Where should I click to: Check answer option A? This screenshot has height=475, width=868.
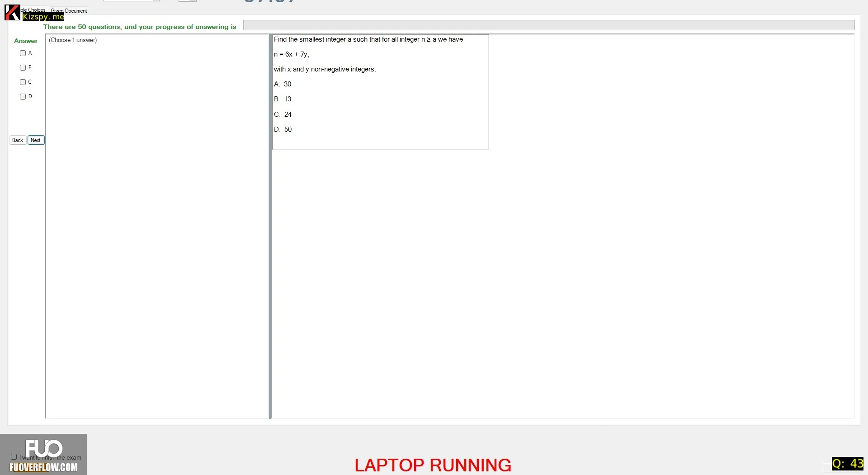[x=23, y=53]
